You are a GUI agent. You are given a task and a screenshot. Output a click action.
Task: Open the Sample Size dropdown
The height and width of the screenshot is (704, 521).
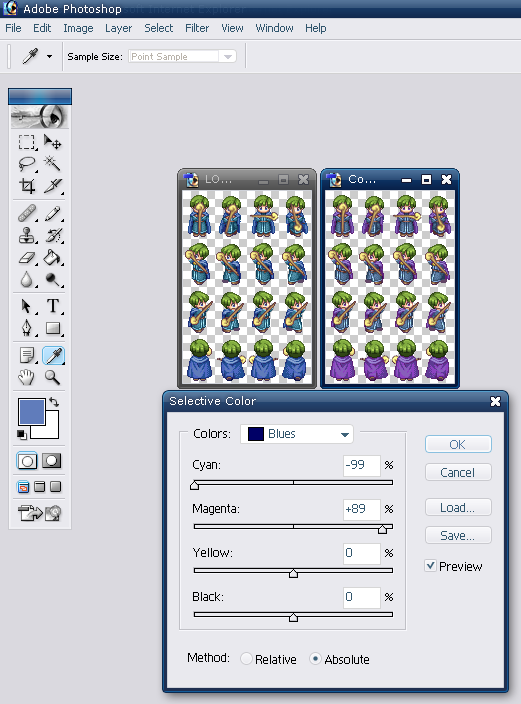tap(182, 57)
